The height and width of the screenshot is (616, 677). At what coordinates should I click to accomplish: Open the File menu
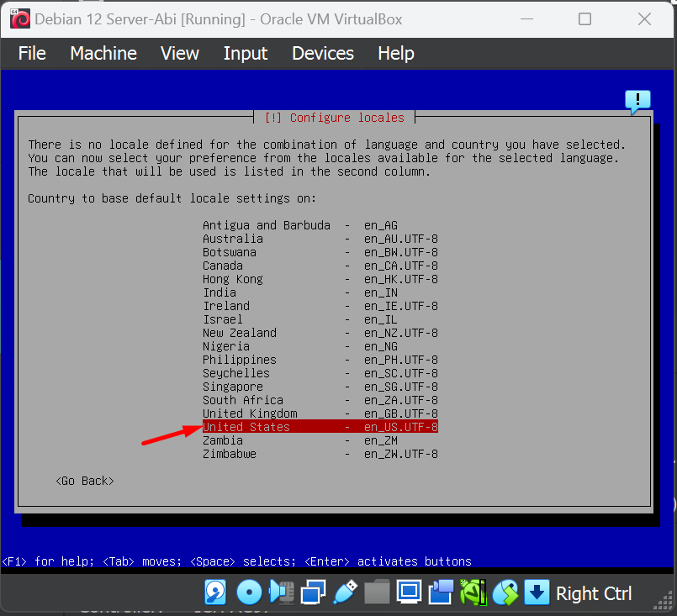(x=32, y=54)
